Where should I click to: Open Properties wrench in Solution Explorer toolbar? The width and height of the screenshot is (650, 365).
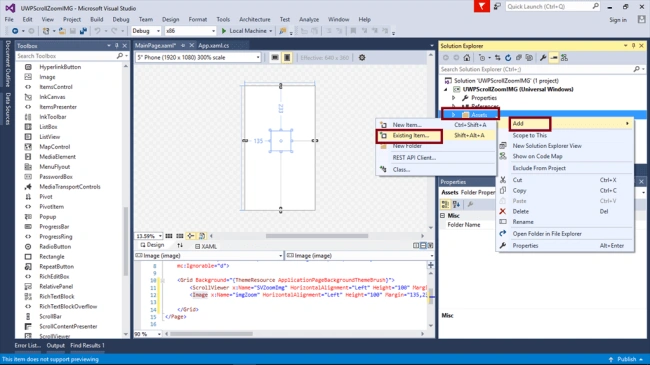tap(543, 58)
